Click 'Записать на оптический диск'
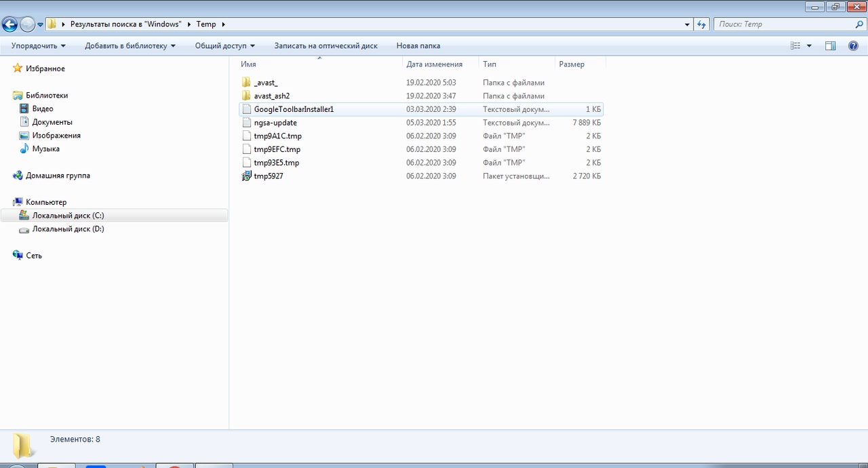 (x=325, y=45)
